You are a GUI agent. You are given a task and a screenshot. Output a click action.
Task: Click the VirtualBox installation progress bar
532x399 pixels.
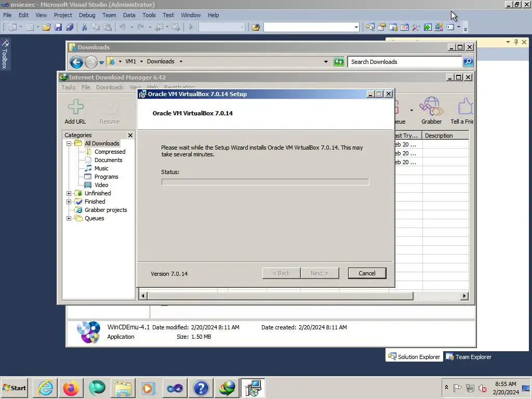coord(265,182)
